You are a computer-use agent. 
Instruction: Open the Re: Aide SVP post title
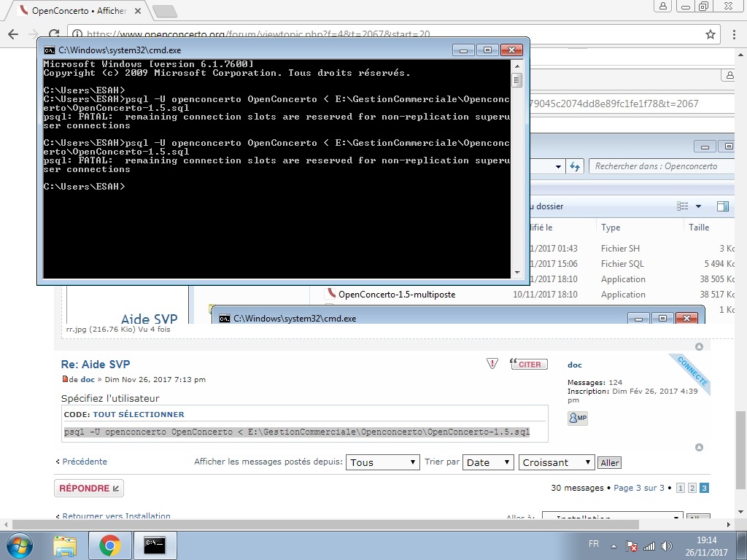point(96,365)
